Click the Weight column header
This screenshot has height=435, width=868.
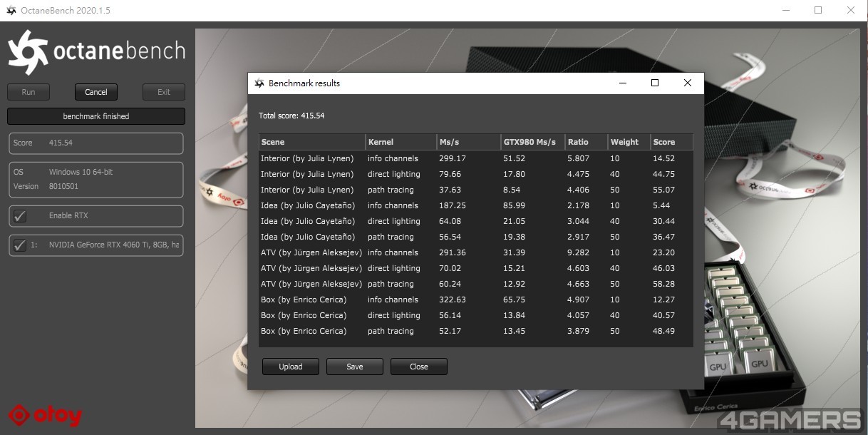coord(629,142)
